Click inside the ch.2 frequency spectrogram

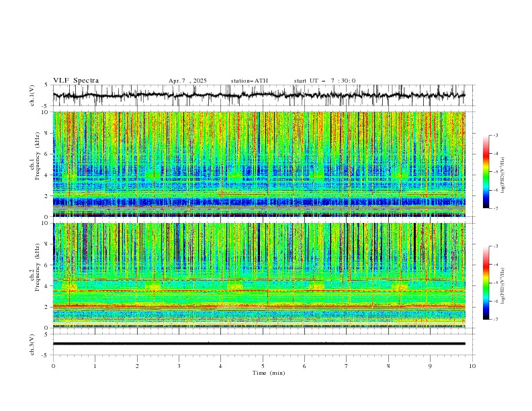(x=259, y=275)
